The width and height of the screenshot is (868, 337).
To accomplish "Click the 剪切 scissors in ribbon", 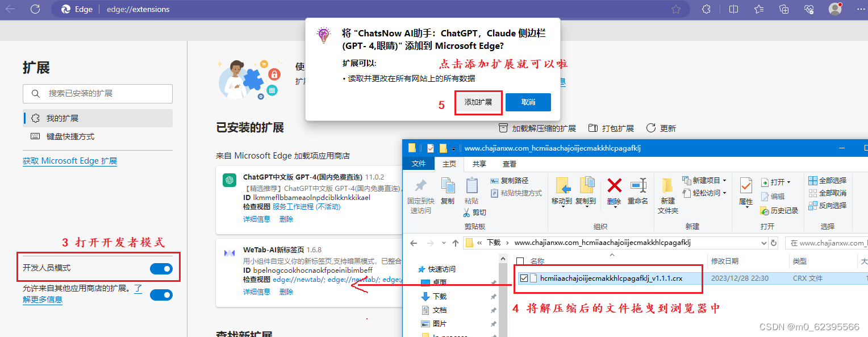I will click(466, 213).
